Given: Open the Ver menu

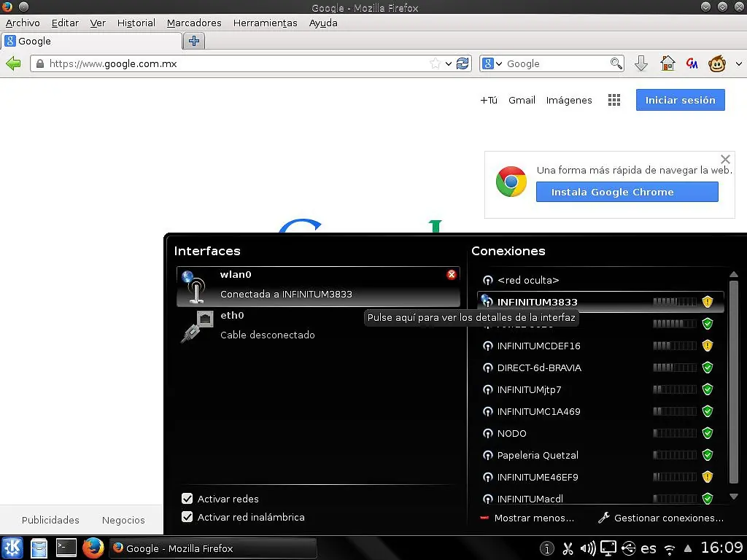Looking at the screenshot, I should coord(98,23).
